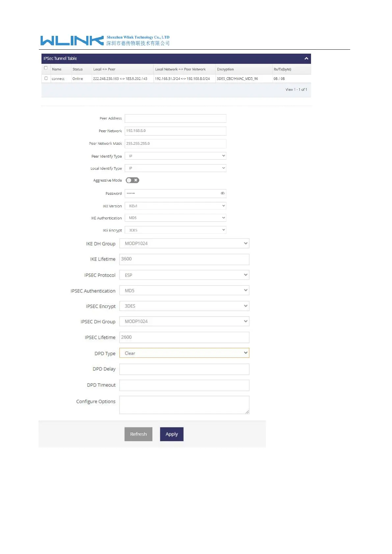Open the IPSEC DH Group dropdown

point(184,321)
